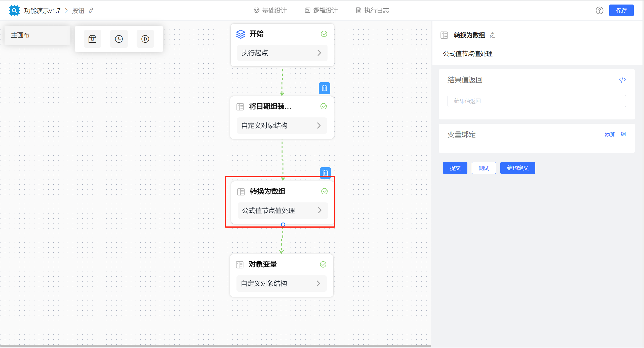Select the timer trigger clock icon
This screenshot has width=644, height=348.
point(119,39)
